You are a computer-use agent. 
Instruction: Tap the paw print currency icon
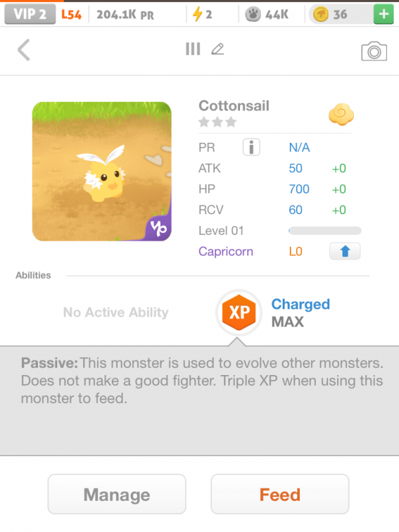(x=253, y=14)
